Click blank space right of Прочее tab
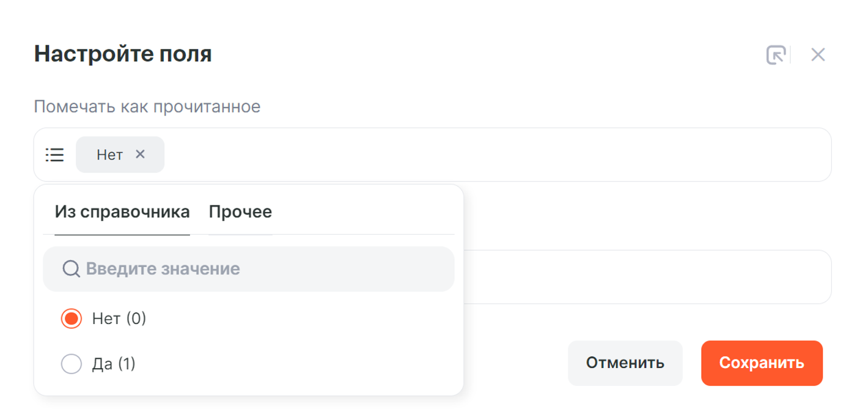The width and height of the screenshot is (868, 420). [367, 212]
